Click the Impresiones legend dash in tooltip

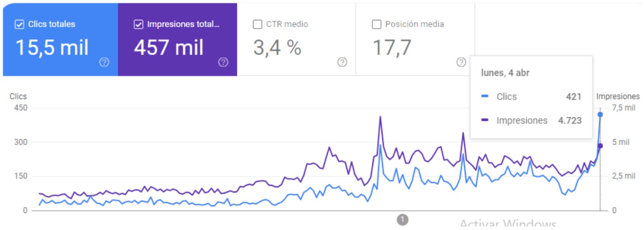[485, 120]
